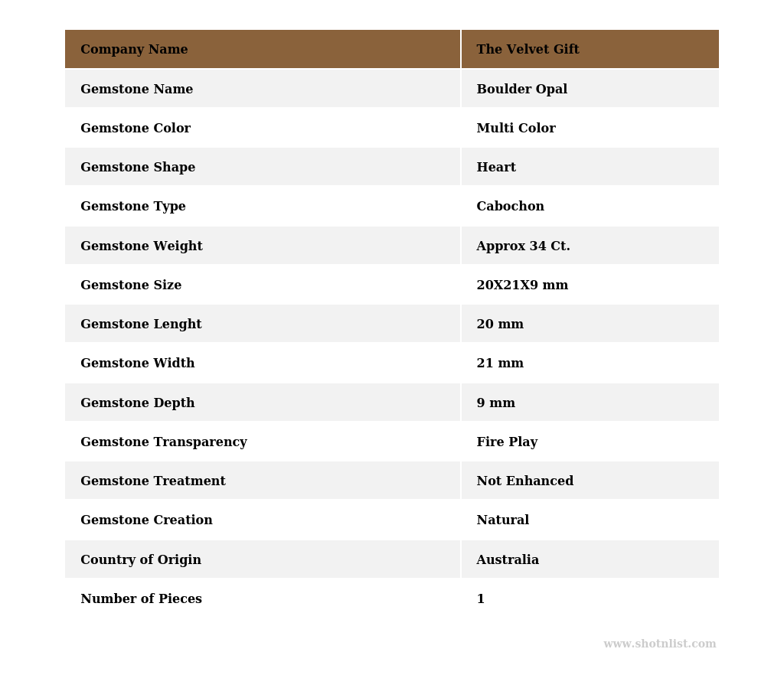This screenshot has width=784, height=675.
Task: Click the 20X21X9 mm size value
Action: point(522,285)
